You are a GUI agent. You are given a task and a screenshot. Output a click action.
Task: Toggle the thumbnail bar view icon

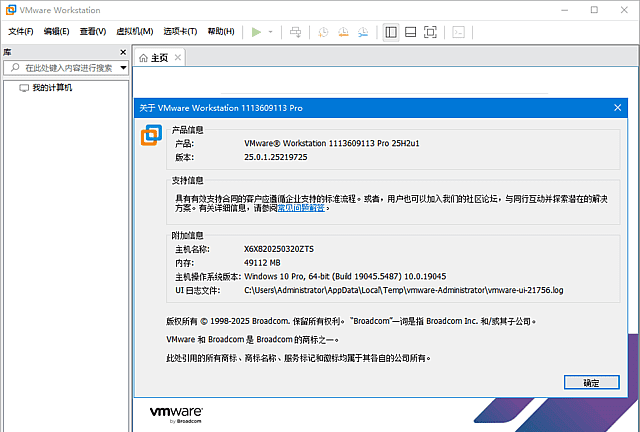click(411, 32)
